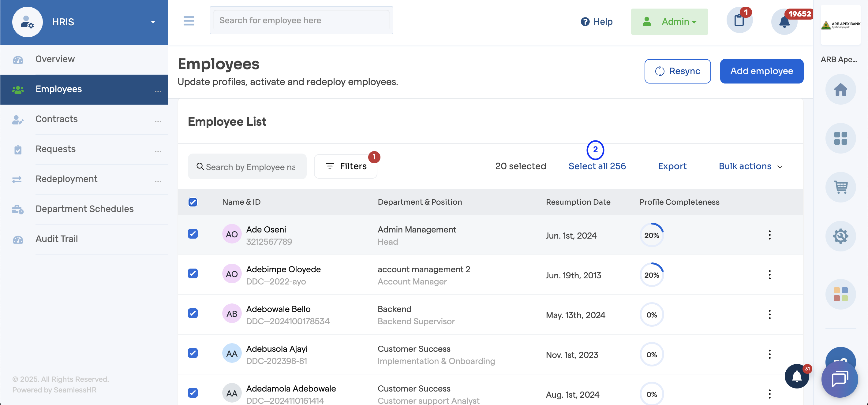This screenshot has height=405, width=868.
Task: Open the notifications bell with 19652 badge
Action: tap(784, 22)
